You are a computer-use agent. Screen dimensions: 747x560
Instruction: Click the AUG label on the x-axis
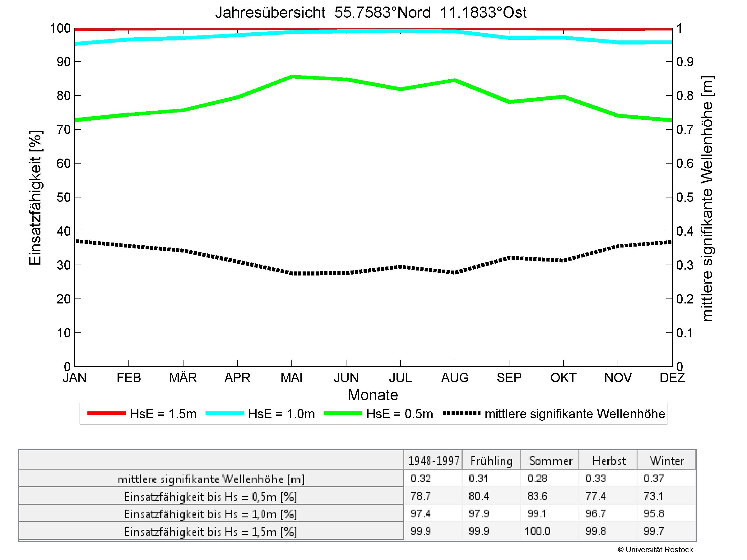(x=455, y=377)
